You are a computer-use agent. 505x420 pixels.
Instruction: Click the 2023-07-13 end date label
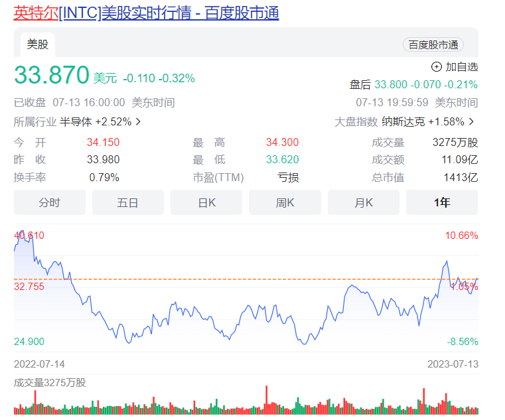click(x=453, y=364)
